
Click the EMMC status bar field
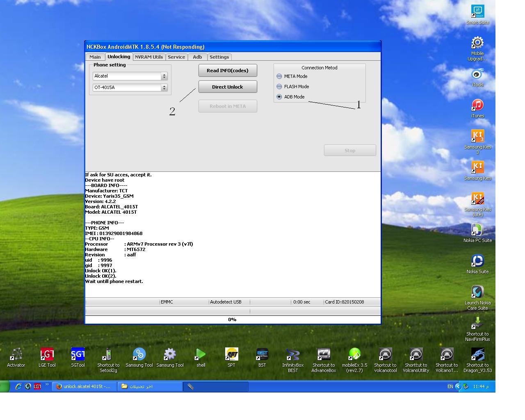pyautogui.click(x=184, y=302)
